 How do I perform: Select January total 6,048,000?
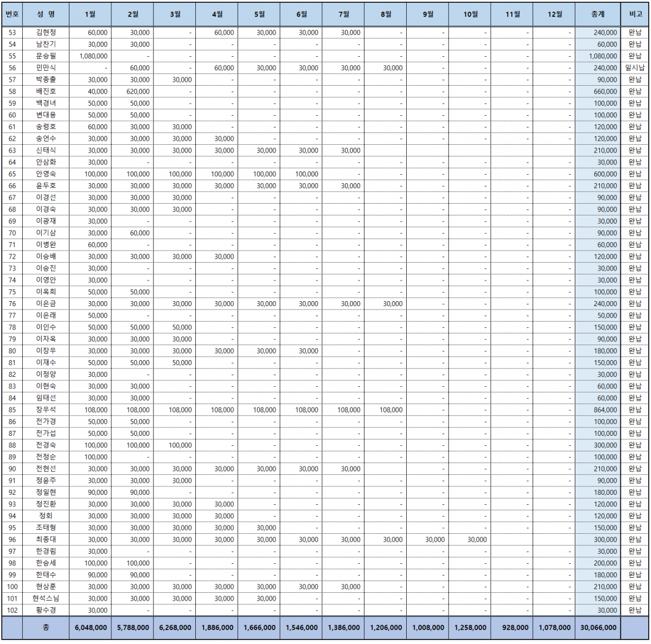coord(91,628)
